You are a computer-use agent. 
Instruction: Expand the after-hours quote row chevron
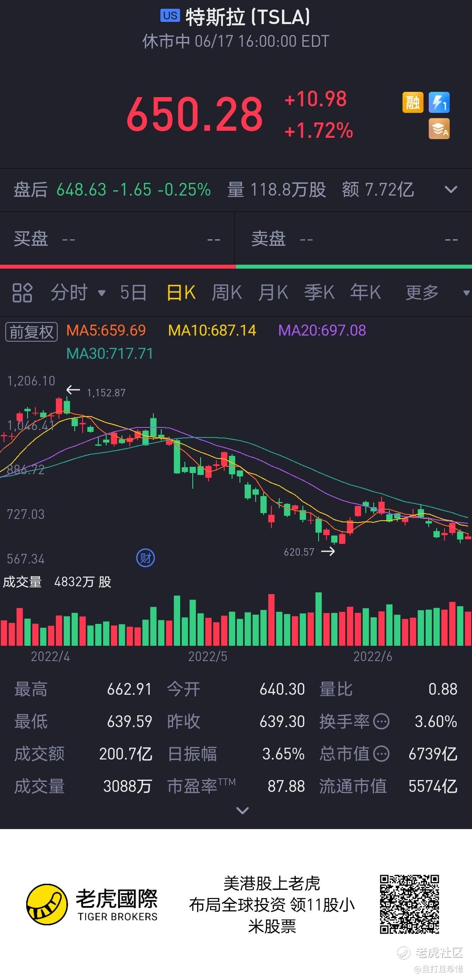pyautogui.click(x=451, y=190)
